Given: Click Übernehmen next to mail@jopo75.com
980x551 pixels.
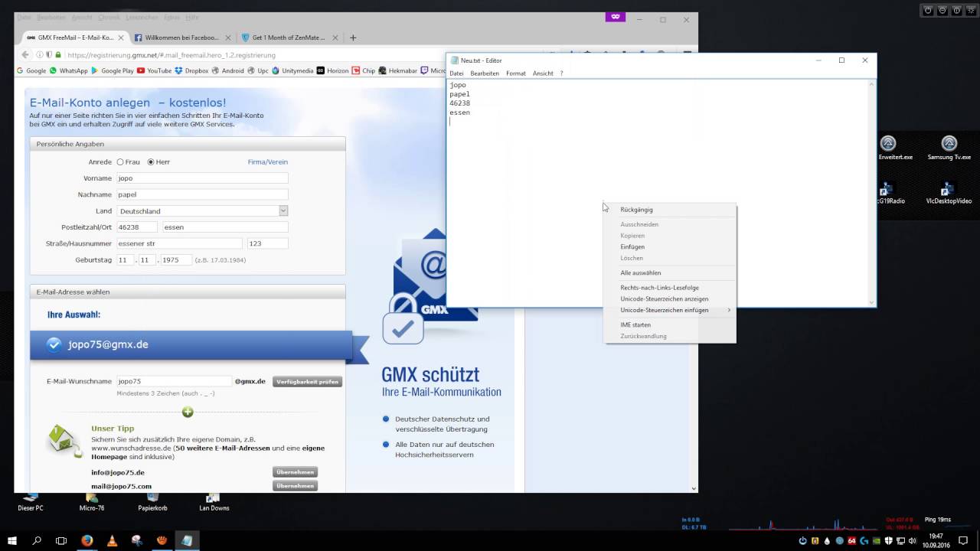Looking at the screenshot, I should (295, 486).
